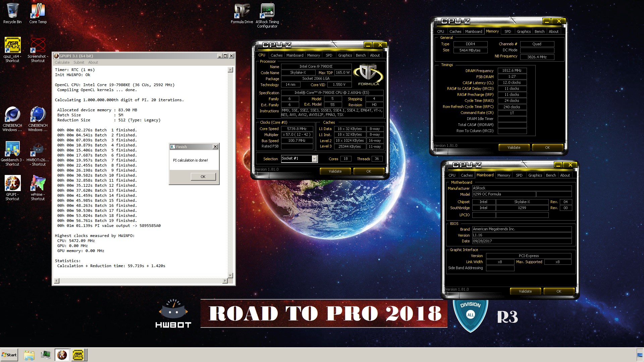The image size is (644, 362).
Task: Open HWBOTx265 shortcut icon
Action: coord(38,154)
